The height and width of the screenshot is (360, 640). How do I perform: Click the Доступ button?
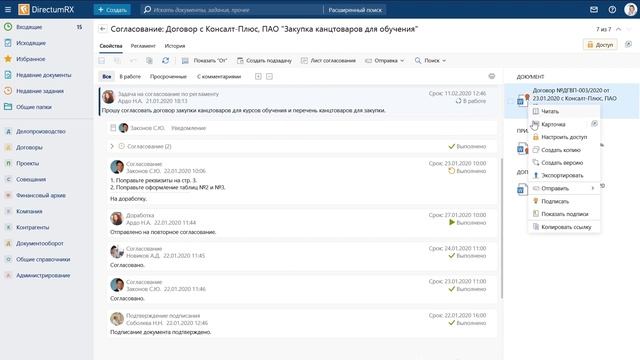[600, 44]
